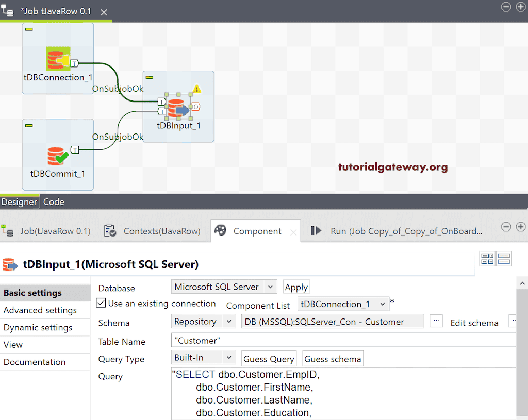This screenshot has width=528, height=420.
Task: Select the Component tab
Action: click(257, 231)
